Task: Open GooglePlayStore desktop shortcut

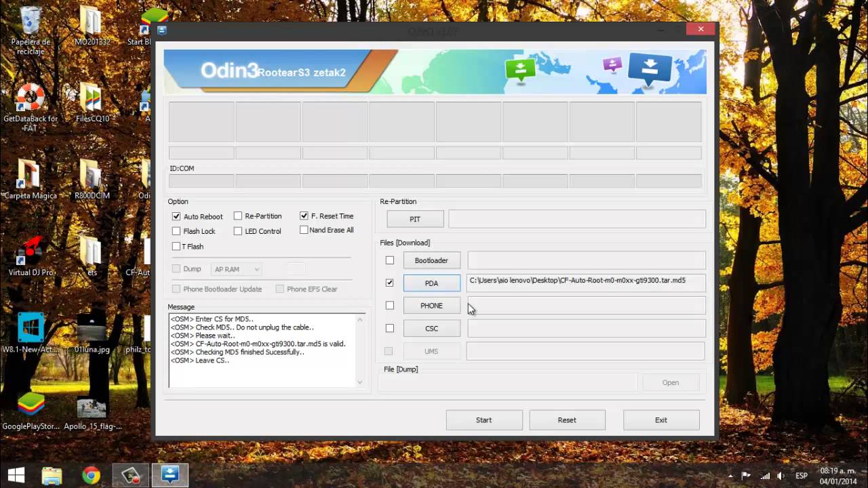Action: (x=31, y=411)
